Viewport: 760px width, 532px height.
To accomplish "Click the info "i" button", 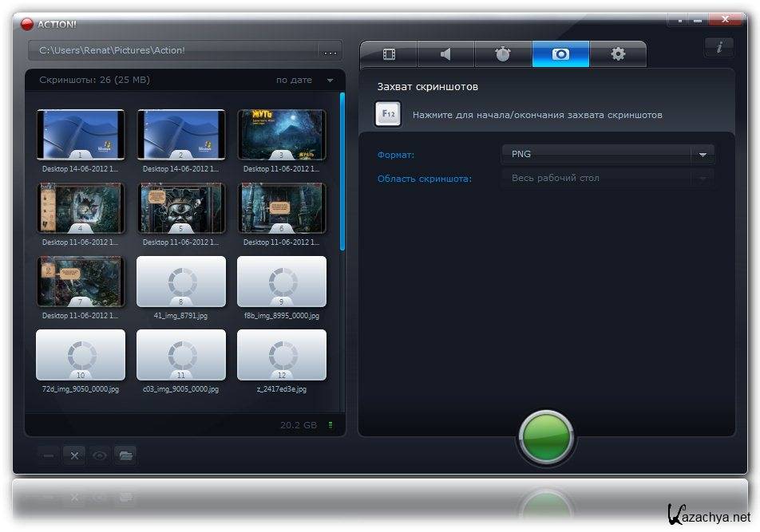I will click(x=718, y=48).
